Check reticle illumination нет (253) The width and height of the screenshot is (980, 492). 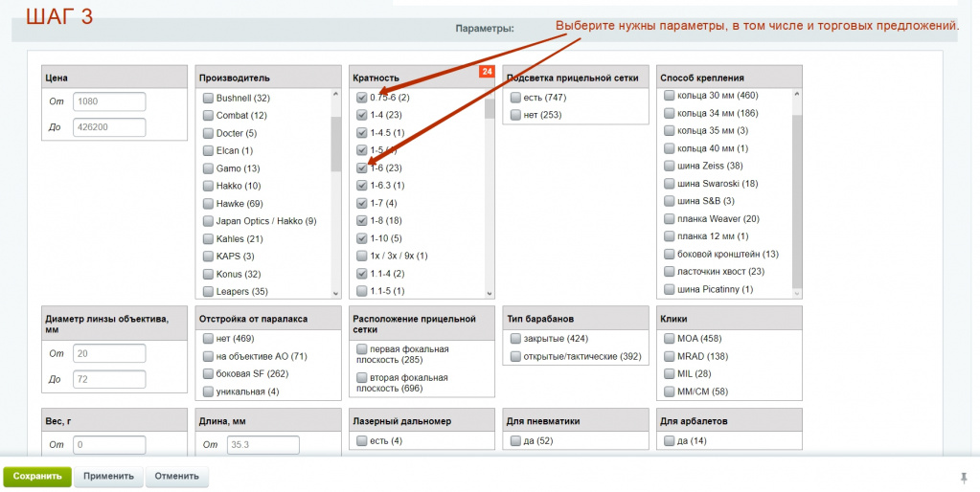[515, 115]
